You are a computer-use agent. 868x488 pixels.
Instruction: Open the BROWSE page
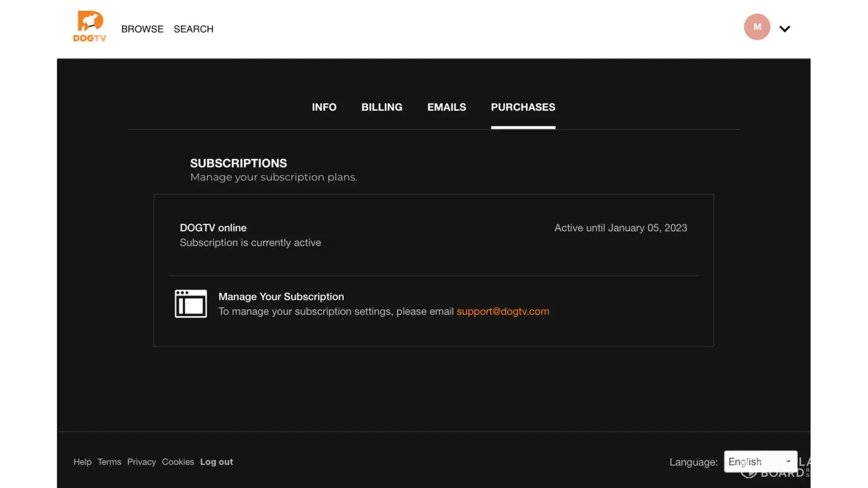(142, 29)
